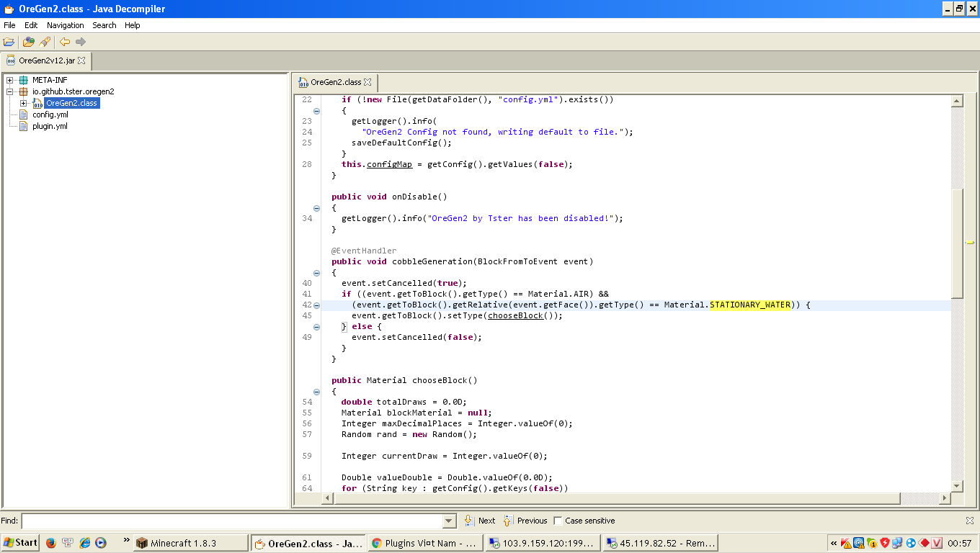Screen dimensions: 980x553
Task: Collapse the chooseBlock method body fold
Action: 316,391
